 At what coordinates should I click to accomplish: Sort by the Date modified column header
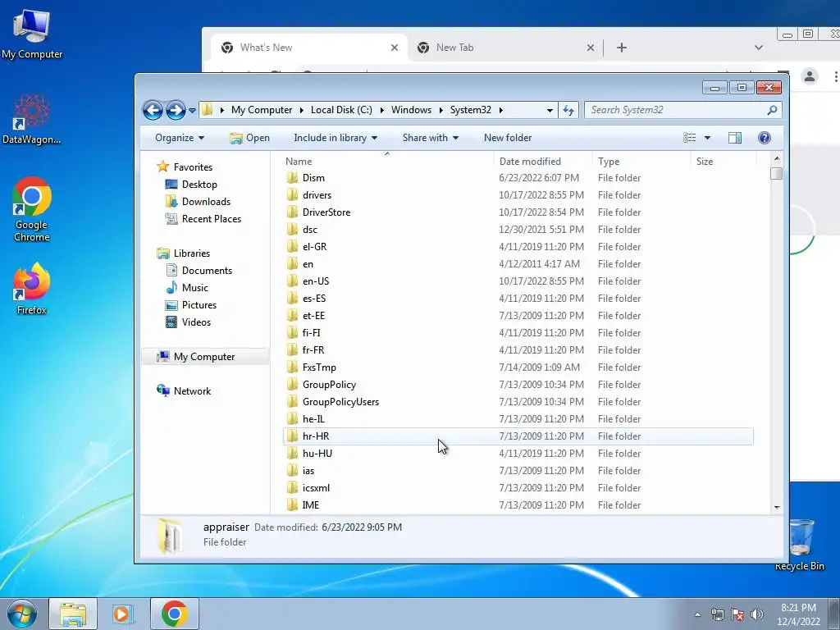pyautogui.click(x=530, y=162)
